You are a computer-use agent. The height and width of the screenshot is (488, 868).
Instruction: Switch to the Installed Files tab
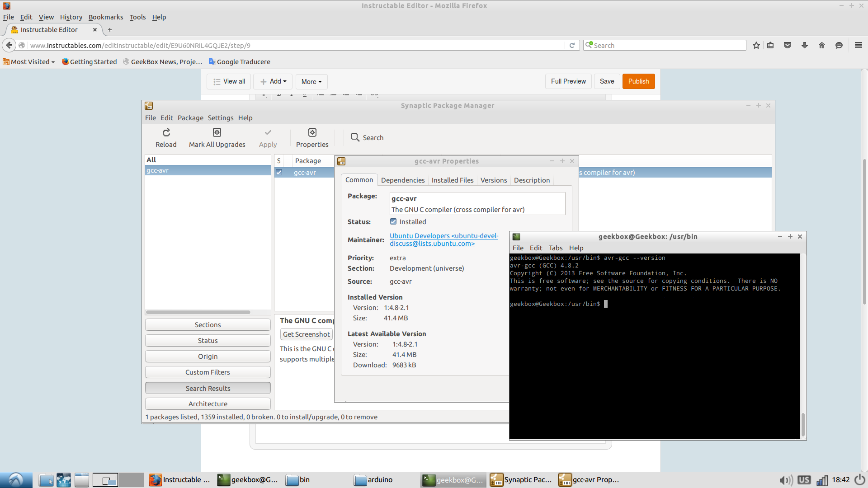[x=453, y=180]
